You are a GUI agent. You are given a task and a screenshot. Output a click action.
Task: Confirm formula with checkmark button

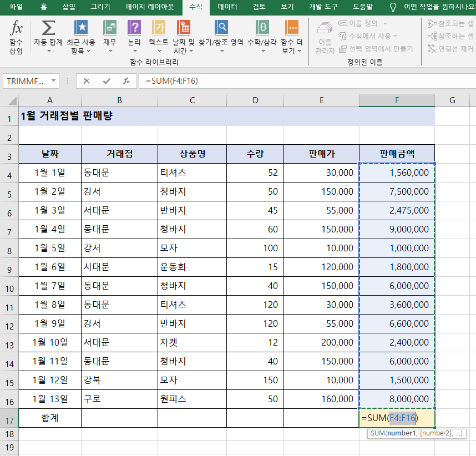click(107, 81)
